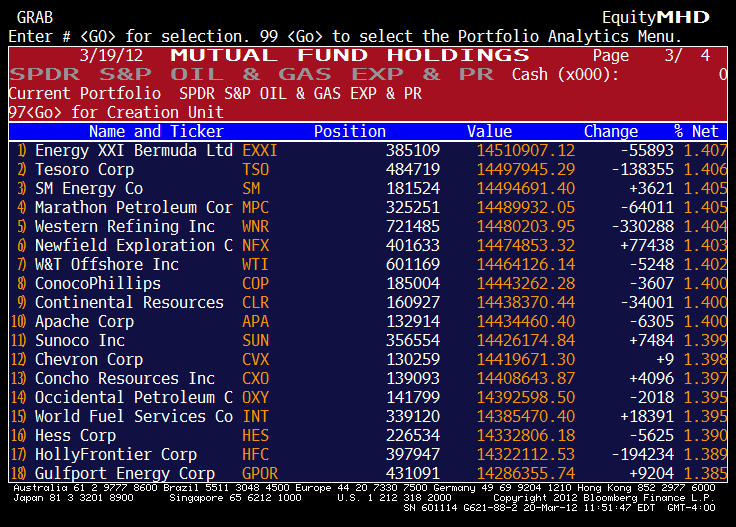This screenshot has height=527, width=736.
Task: Click the Cash (x000) field
Action: coord(619,74)
